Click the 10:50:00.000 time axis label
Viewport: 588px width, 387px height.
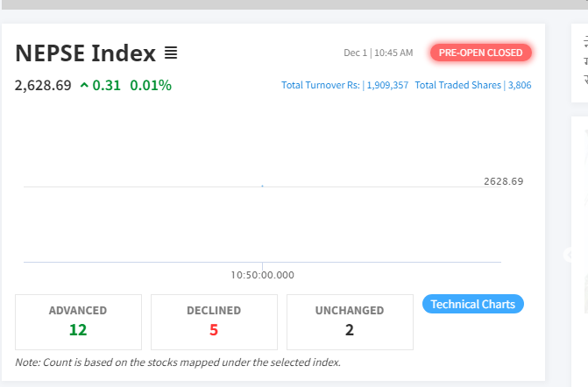[x=263, y=275]
